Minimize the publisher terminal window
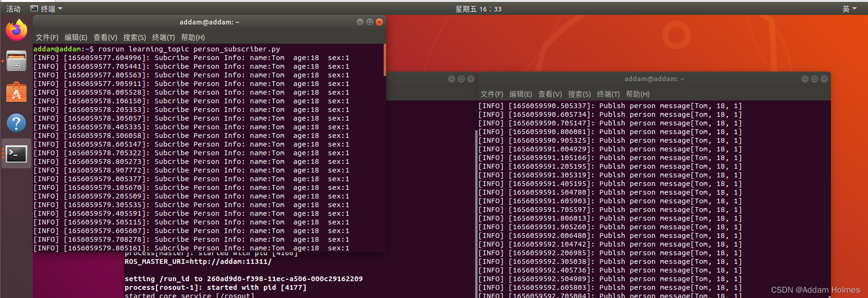This screenshot has height=298, width=868. click(805, 79)
